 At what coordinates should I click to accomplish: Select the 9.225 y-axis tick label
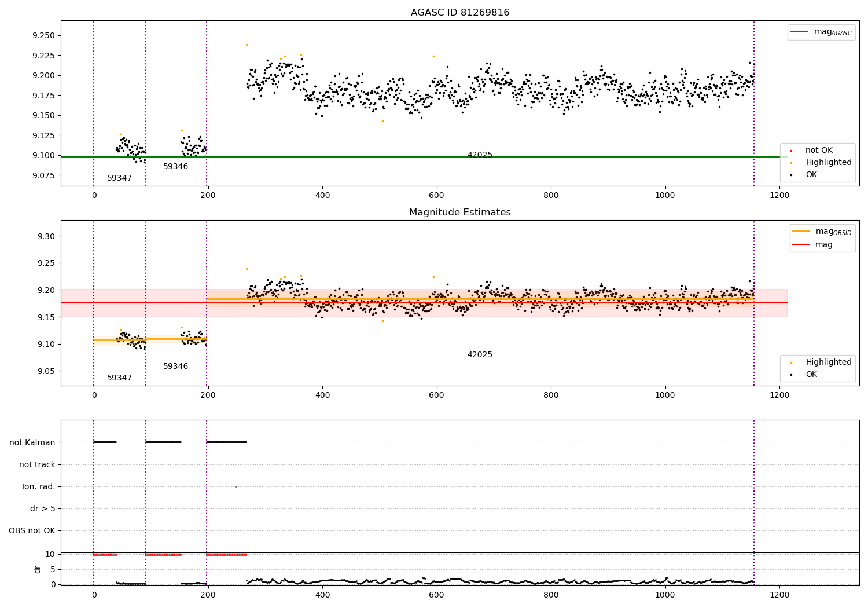click(x=43, y=56)
